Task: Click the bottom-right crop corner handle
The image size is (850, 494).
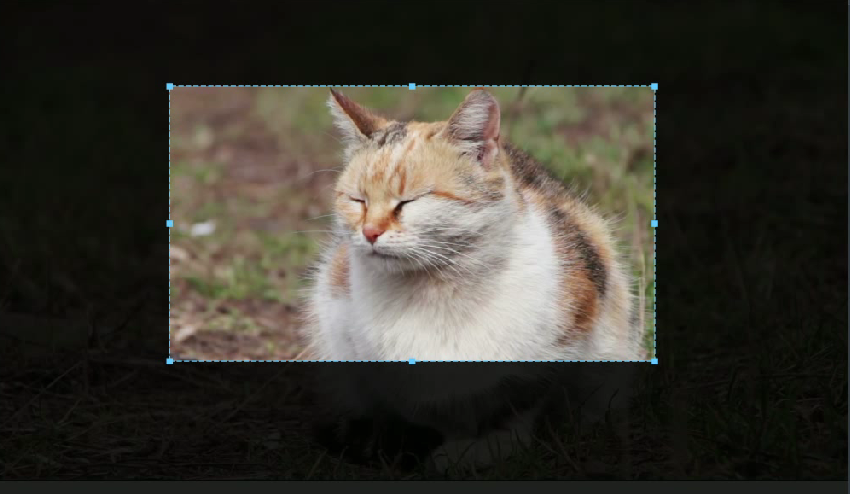Action: tap(654, 360)
